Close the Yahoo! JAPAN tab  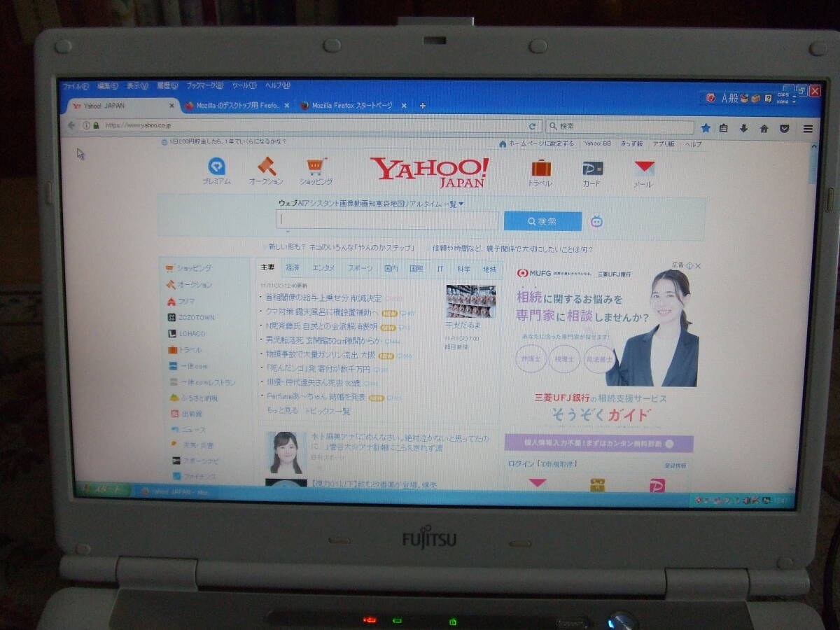171,106
